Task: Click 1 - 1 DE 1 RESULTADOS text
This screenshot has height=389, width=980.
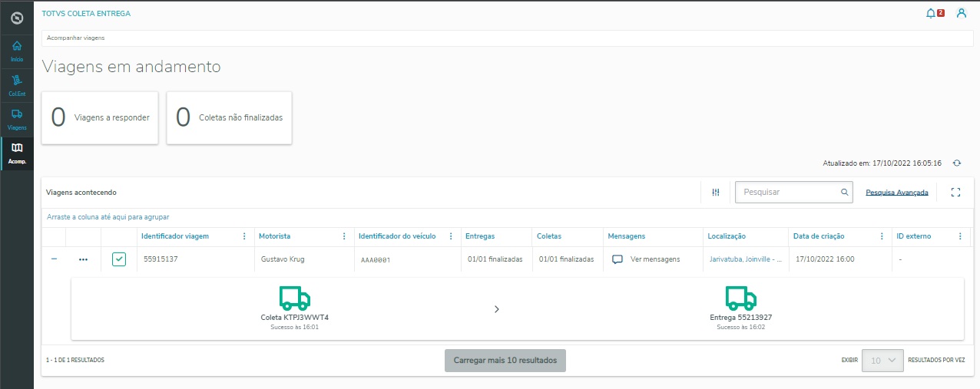Action: point(75,360)
